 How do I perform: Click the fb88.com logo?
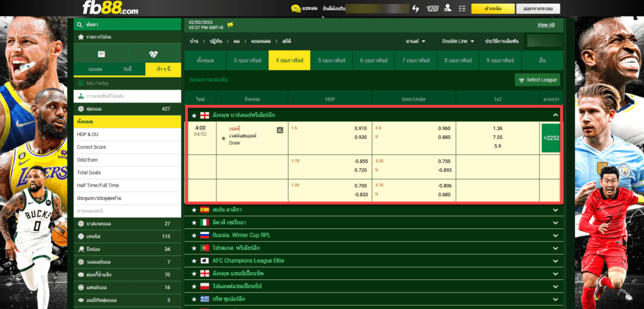tap(110, 8)
